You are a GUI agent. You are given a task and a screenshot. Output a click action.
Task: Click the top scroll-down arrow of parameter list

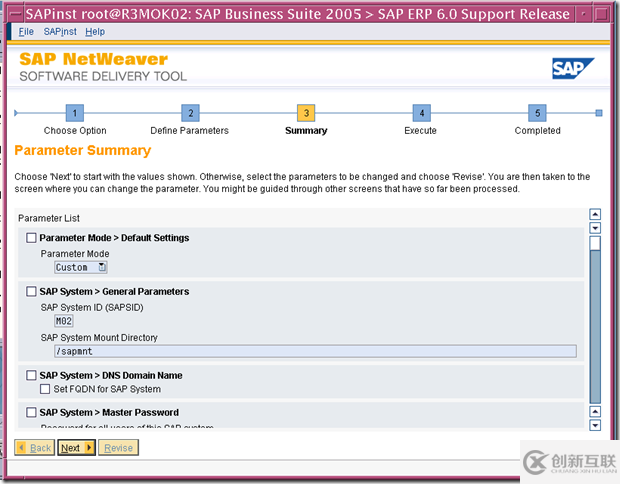coord(595,228)
